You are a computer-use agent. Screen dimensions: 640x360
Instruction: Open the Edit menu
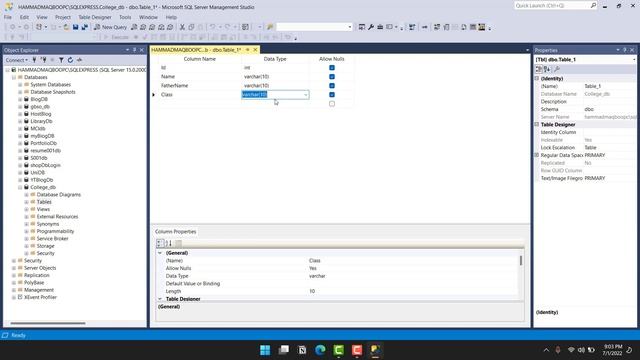tap(24, 17)
